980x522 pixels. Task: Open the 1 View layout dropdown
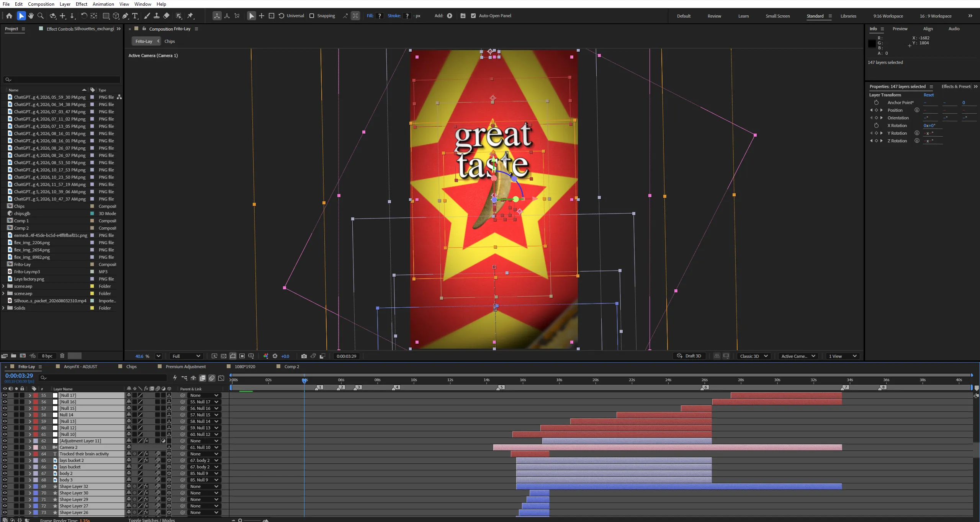pos(843,356)
